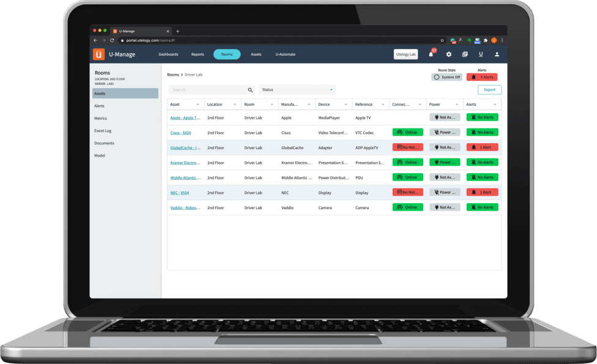
Task: Click the search magnifier icon
Action: [x=250, y=90]
